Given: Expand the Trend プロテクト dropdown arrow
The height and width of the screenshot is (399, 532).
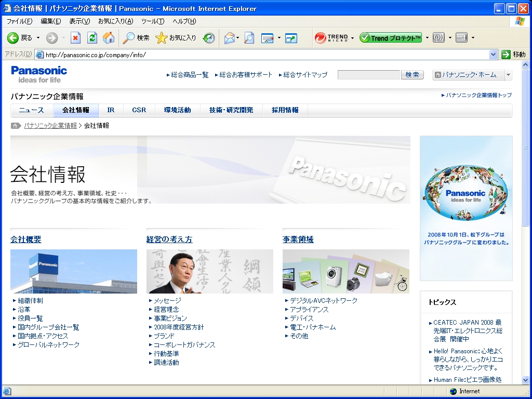Looking at the screenshot, I should point(427,37).
